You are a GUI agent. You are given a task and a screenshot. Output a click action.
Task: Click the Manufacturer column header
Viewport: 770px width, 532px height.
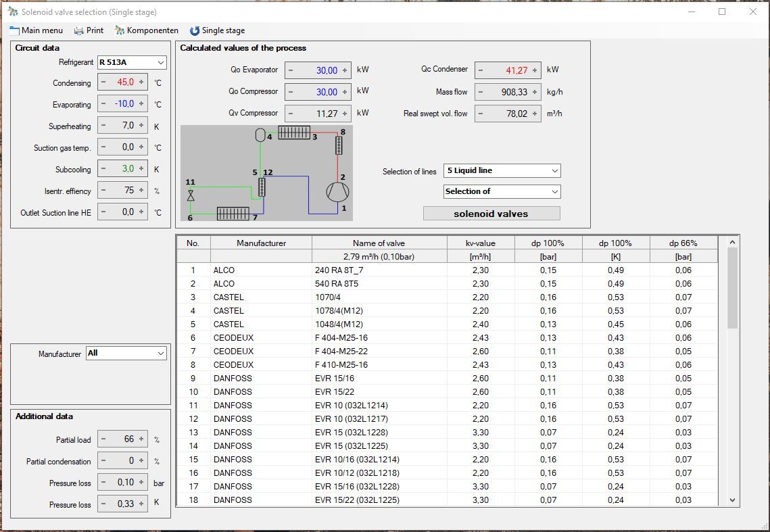coord(261,243)
